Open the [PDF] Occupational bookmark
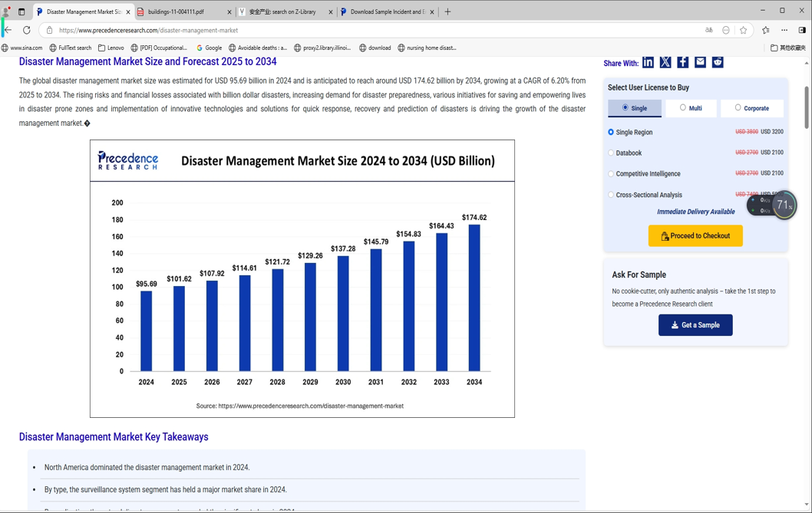The image size is (812, 513). pyautogui.click(x=159, y=48)
